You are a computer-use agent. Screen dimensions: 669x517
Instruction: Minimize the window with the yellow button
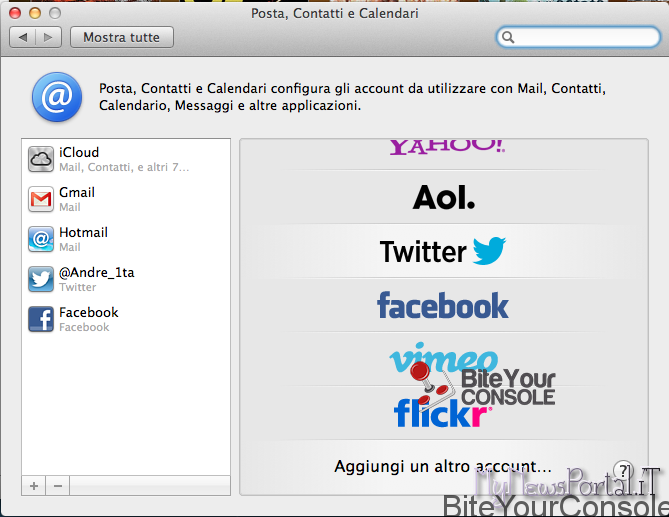[35, 13]
